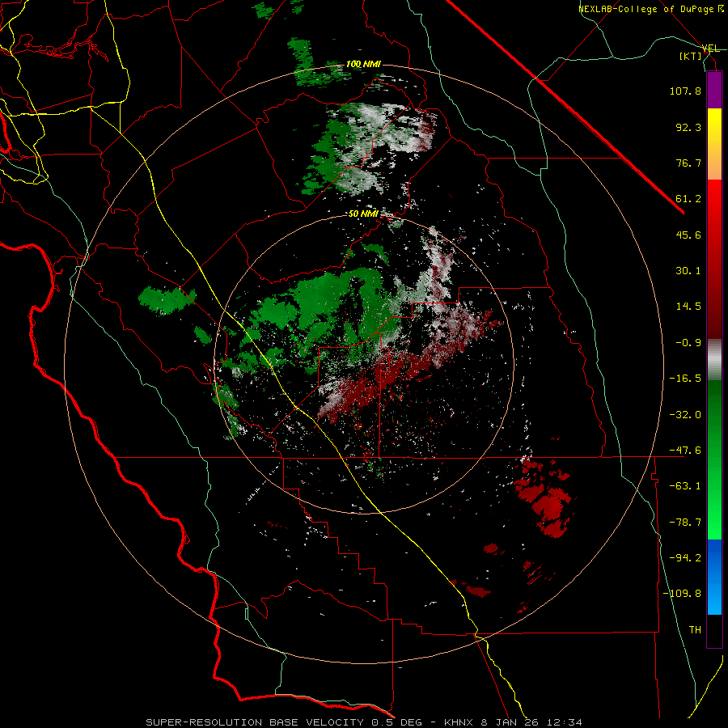Select the -0.9 scale value
Image resolution: width=728 pixels, height=728 pixels.
688,343
